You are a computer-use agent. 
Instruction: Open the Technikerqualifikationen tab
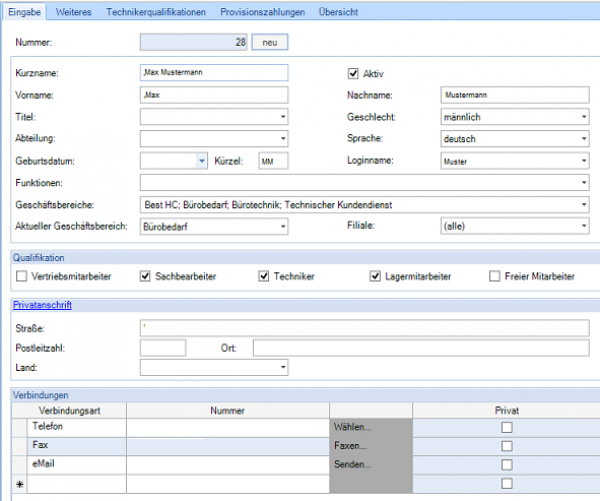click(156, 11)
